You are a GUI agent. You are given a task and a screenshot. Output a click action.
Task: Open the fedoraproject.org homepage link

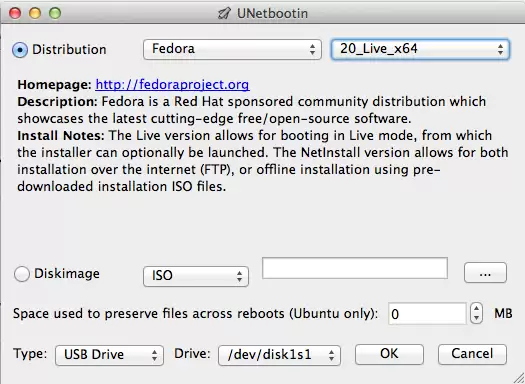pos(172,85)
